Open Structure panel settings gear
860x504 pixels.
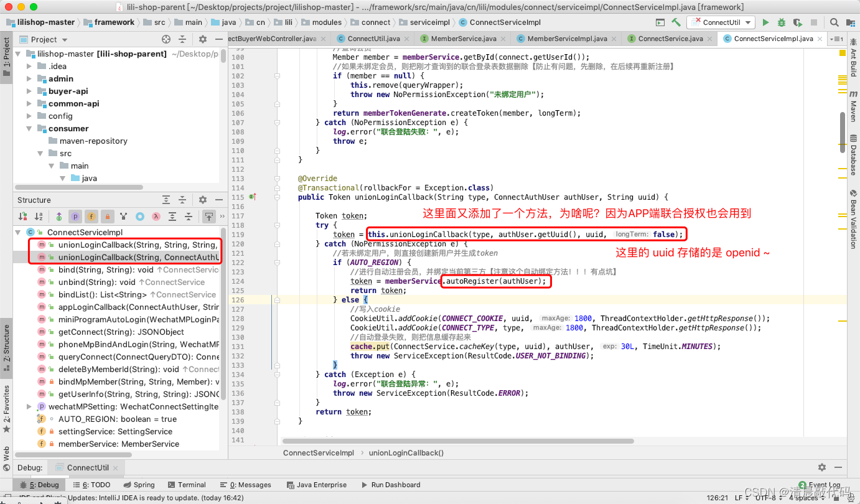202,200
